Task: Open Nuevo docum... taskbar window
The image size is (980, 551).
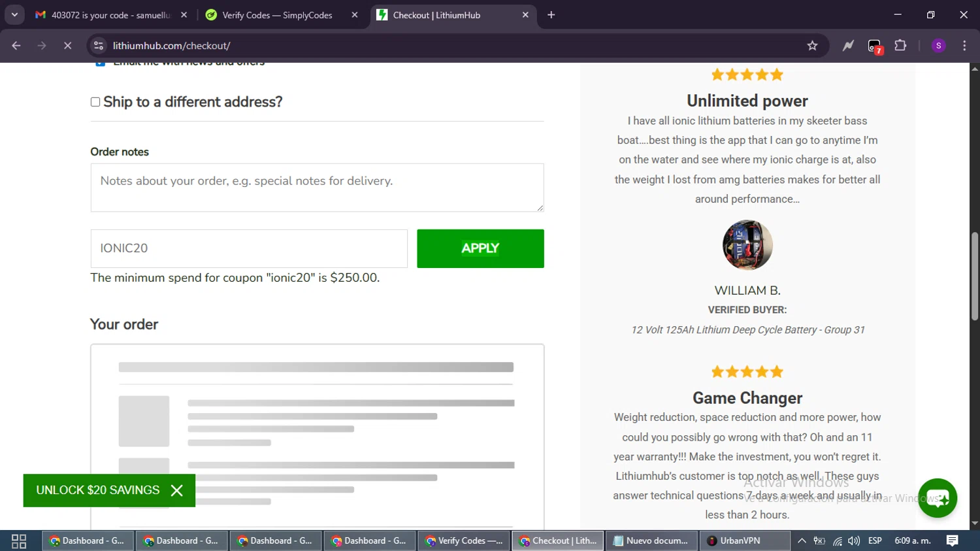Action: (x=652, y=541)
